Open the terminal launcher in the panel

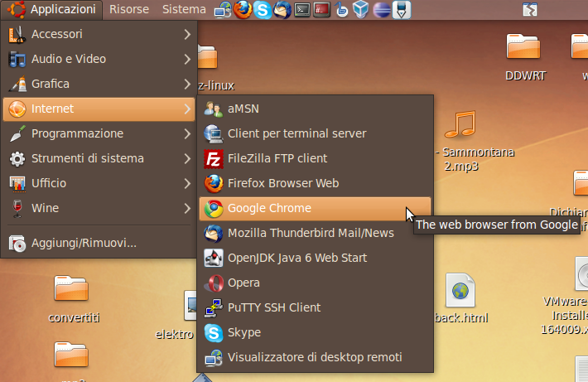tap(302, 10)
